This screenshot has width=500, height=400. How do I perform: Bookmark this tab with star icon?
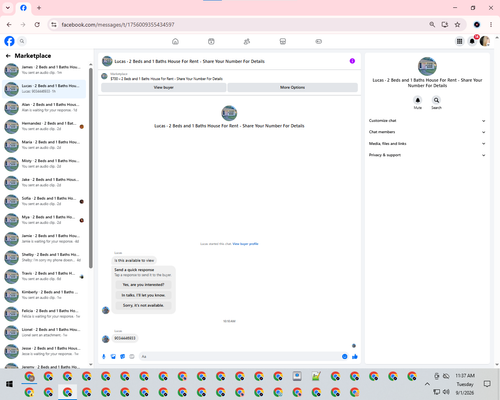pos(457,25)
